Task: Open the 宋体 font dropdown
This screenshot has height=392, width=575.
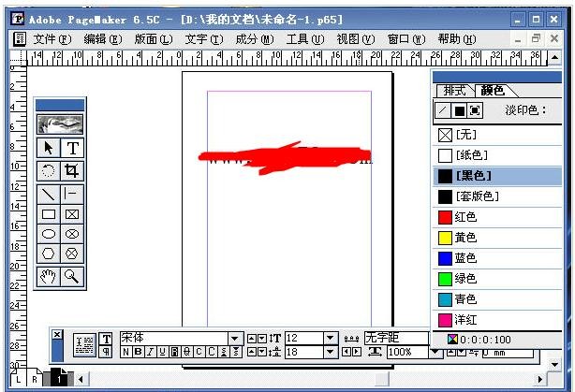Action: click(x=235, y=338)
